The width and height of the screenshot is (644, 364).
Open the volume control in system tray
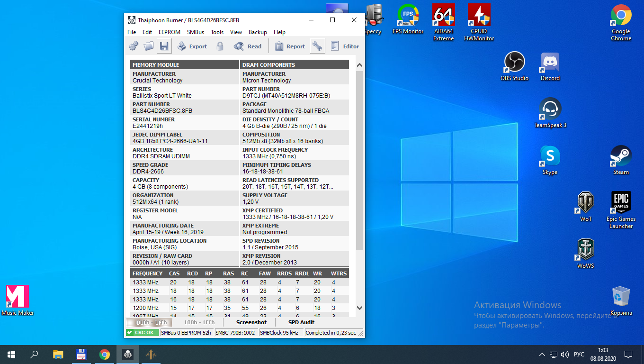pos(564,354)
